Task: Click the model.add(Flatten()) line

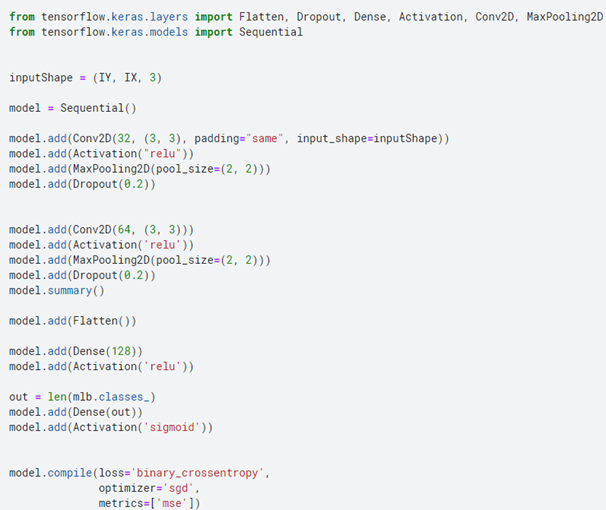Action: 72,321
